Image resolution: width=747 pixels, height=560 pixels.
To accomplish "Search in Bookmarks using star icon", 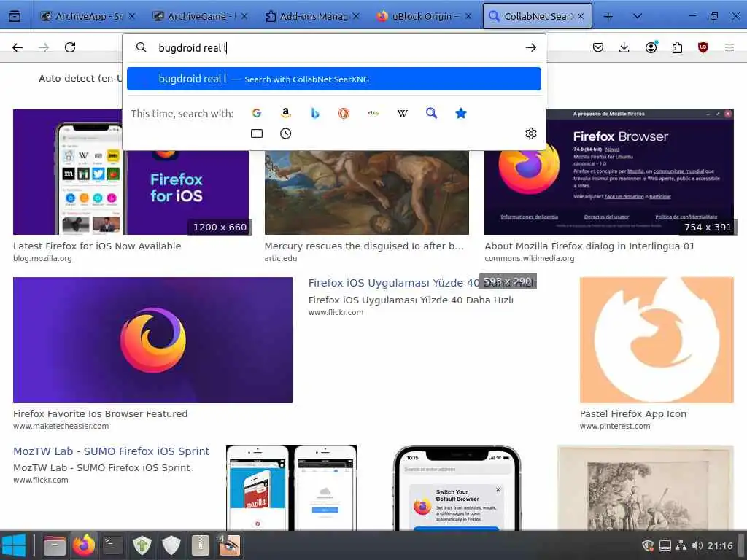I will pos(461,113).
